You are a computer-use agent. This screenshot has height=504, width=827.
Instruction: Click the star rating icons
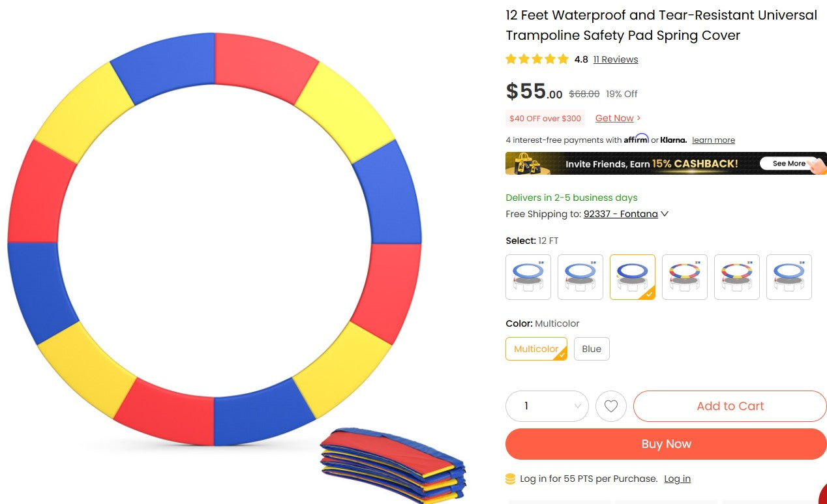[537, 59]
